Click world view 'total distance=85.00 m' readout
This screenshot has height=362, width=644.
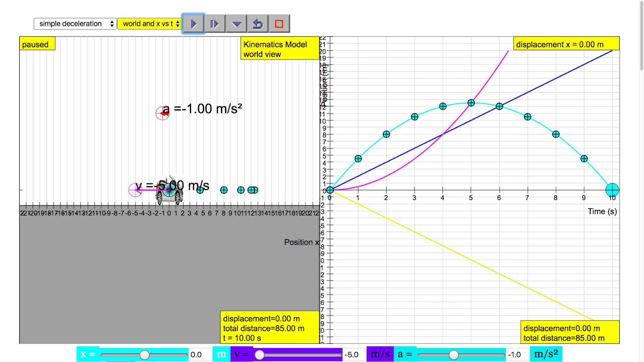click(264, 328)
